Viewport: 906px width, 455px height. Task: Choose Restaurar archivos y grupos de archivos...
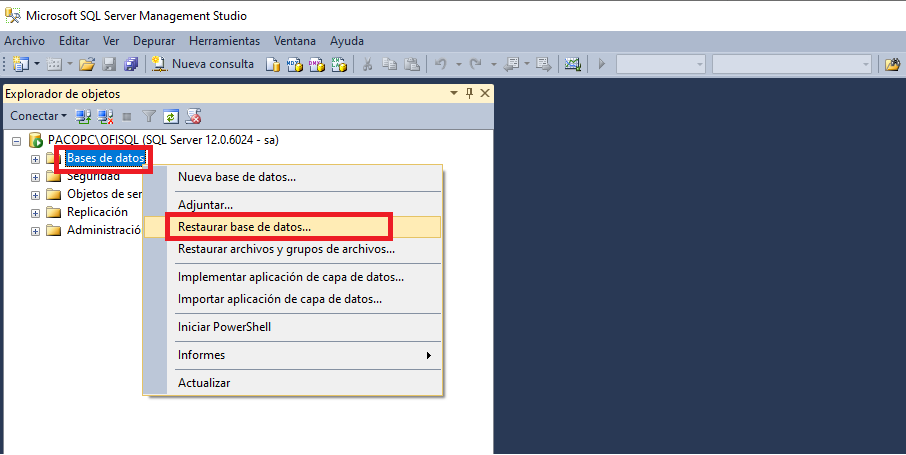[292, 249]
